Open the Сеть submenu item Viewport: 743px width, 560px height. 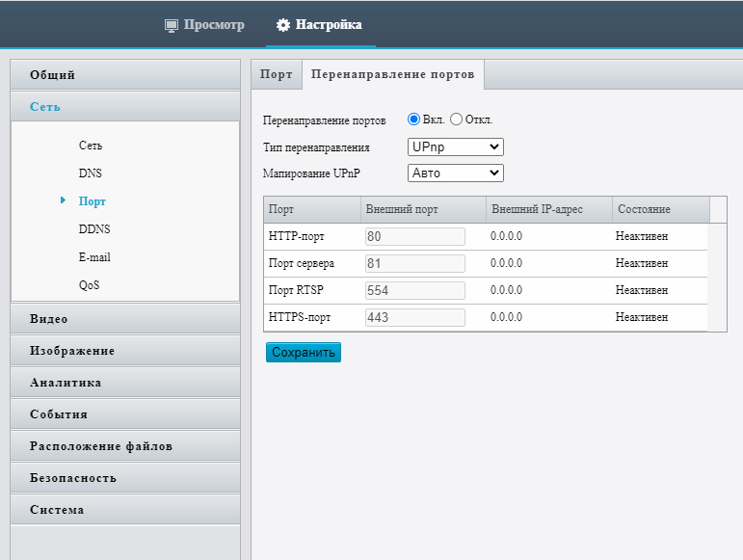pyautogui.click(x=91, y=146)
